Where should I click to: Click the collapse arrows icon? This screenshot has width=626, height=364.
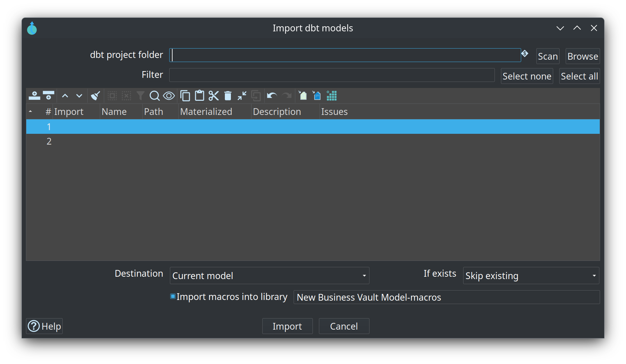coord(242,96)
